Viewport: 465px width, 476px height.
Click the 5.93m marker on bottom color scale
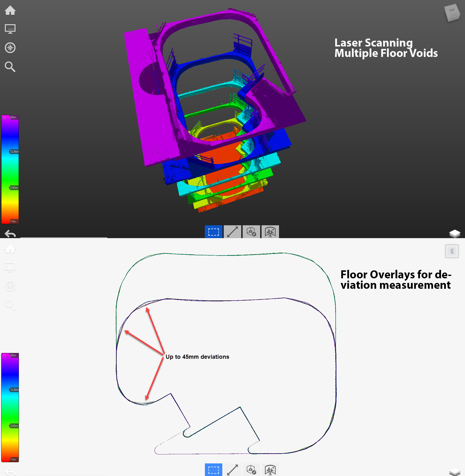pyautogui.click(x=14, y=426)
